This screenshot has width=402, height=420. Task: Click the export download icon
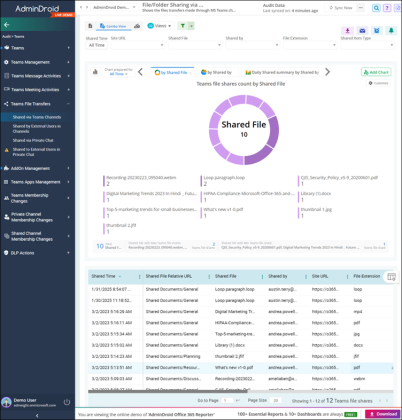347,31
